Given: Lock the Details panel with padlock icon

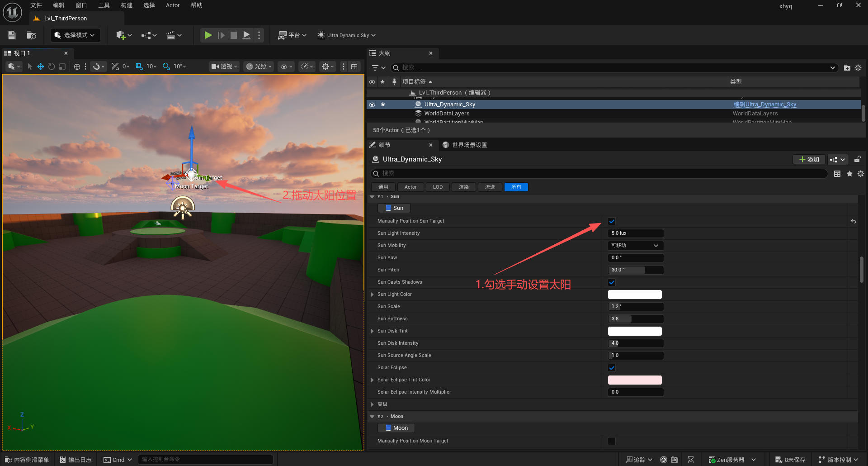Looking at the screenshot, I should pos(857,159).
